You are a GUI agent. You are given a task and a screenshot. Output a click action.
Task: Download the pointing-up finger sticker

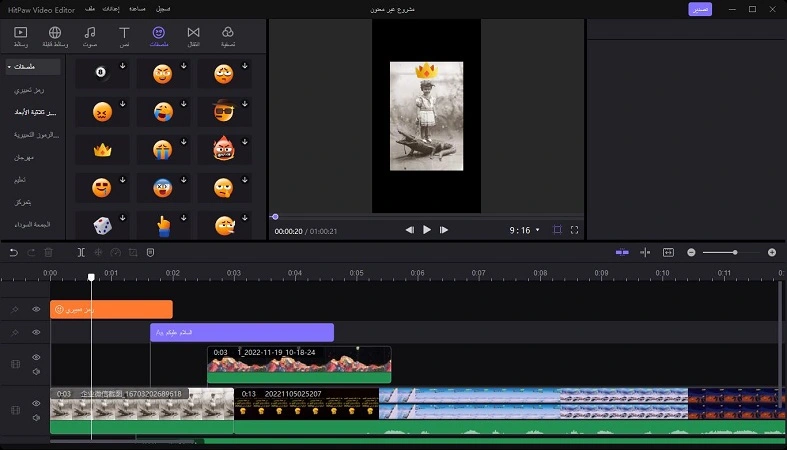tap(184, 218)
